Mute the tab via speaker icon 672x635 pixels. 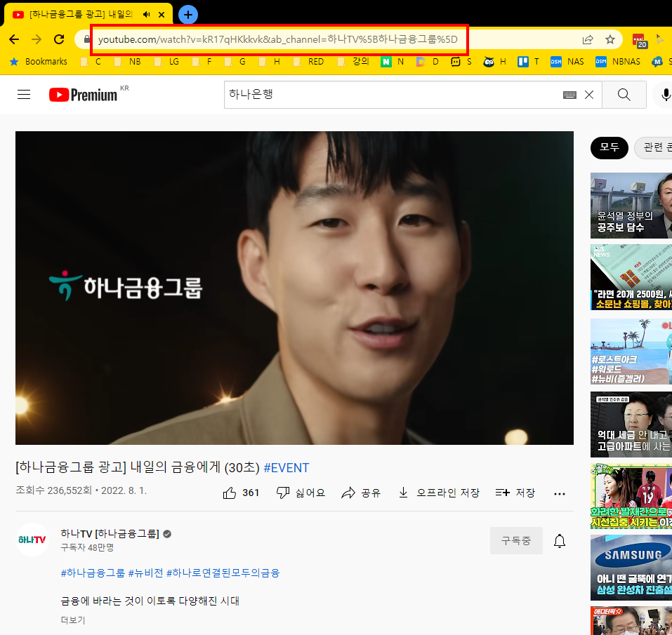pos(147,15)
